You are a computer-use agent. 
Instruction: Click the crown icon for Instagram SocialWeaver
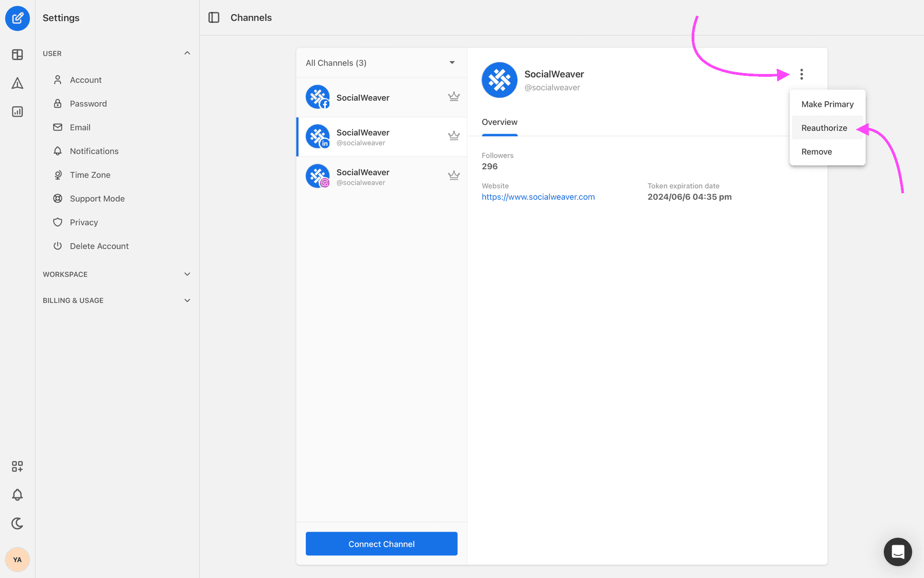[x=454, y=176]
